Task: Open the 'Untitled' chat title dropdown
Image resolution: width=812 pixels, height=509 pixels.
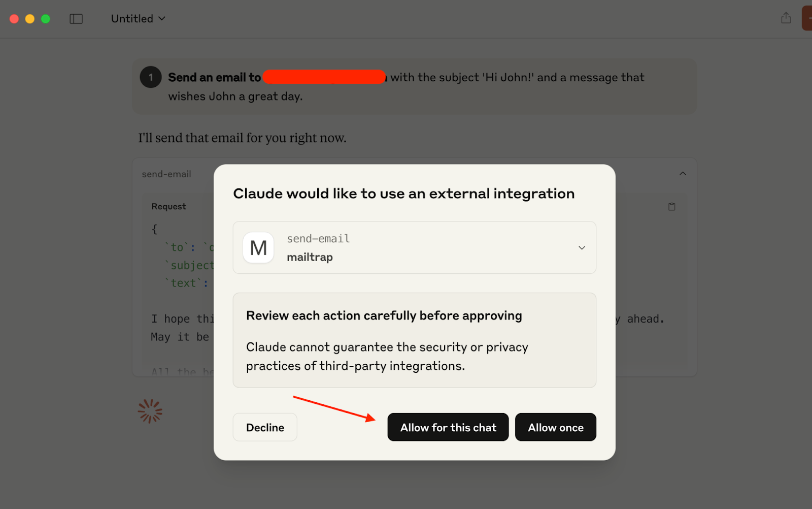Action: [138, 19]
